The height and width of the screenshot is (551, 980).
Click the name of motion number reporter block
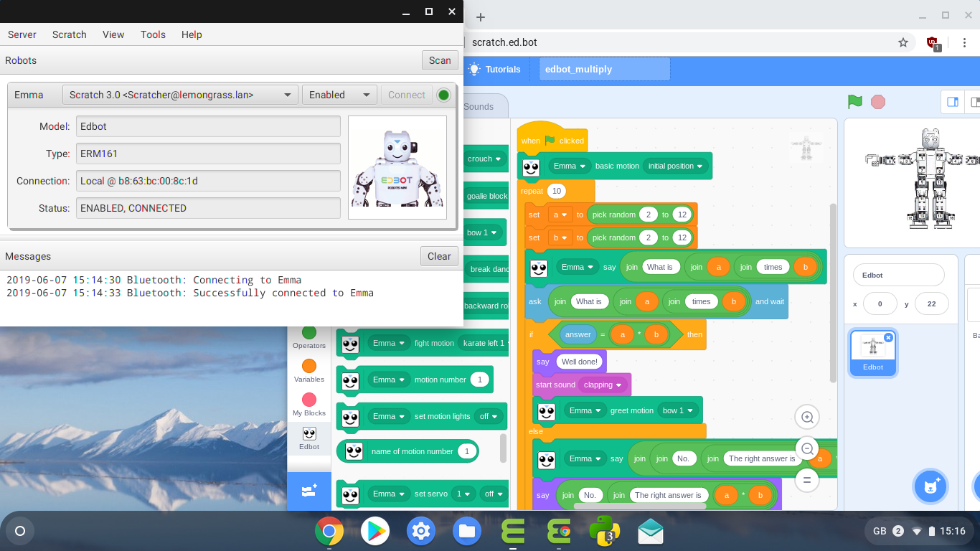pos(407,451)
